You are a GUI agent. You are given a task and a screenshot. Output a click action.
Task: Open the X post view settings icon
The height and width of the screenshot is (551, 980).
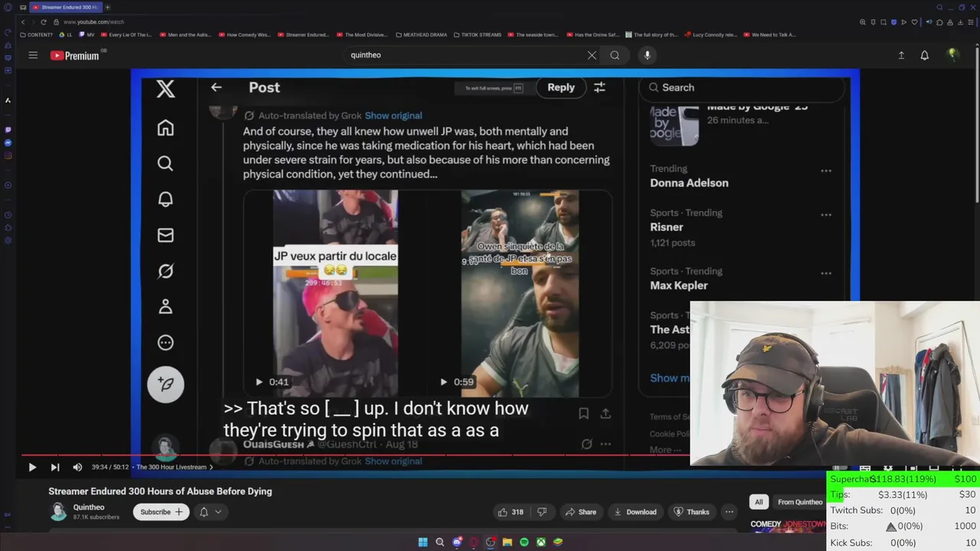pyautogui.click(x=599, y=87)
